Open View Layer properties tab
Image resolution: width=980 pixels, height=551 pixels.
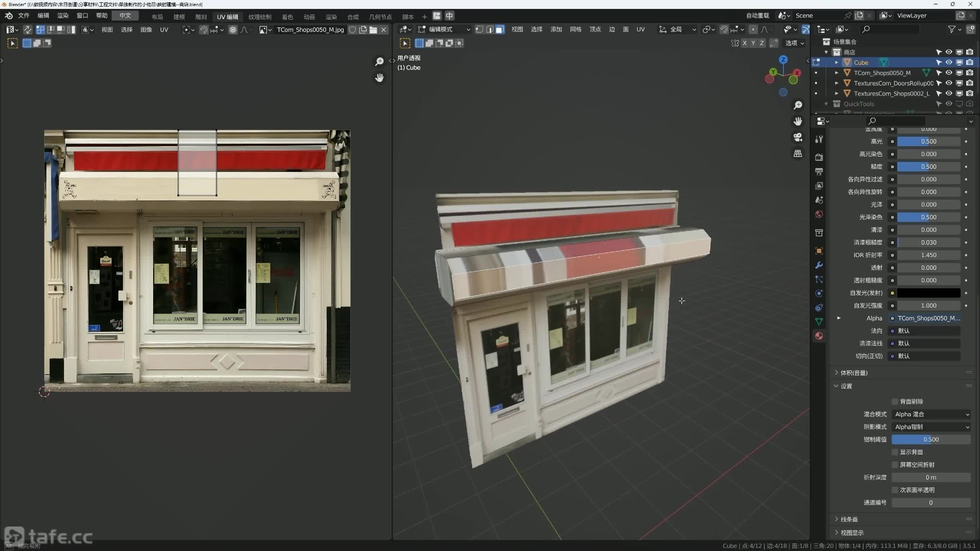click(x=819, y=186)
